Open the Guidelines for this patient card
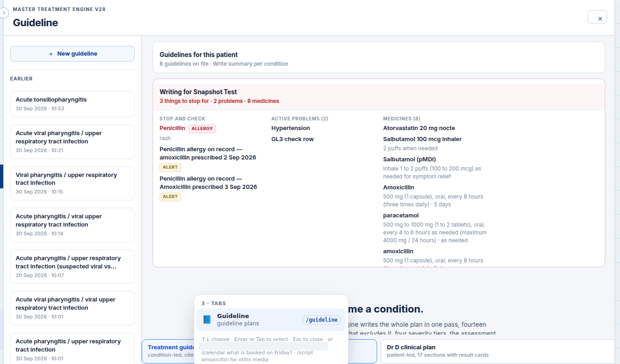Viewport: 620px width, 364px height. [x=379, y=57]
